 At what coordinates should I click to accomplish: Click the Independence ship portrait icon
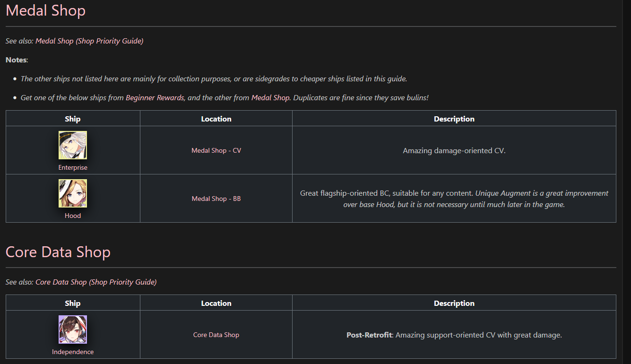[73, 329]
